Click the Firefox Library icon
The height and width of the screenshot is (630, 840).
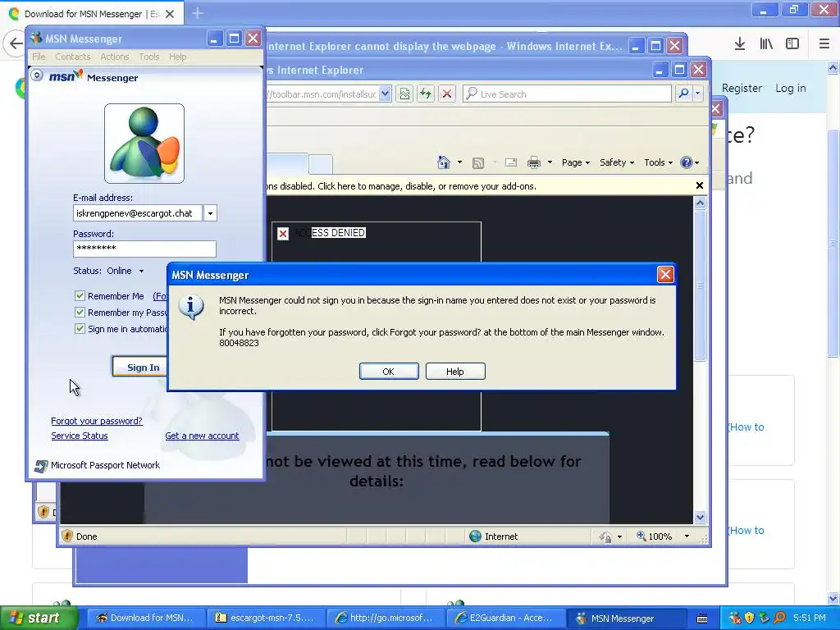coord(766,44)
